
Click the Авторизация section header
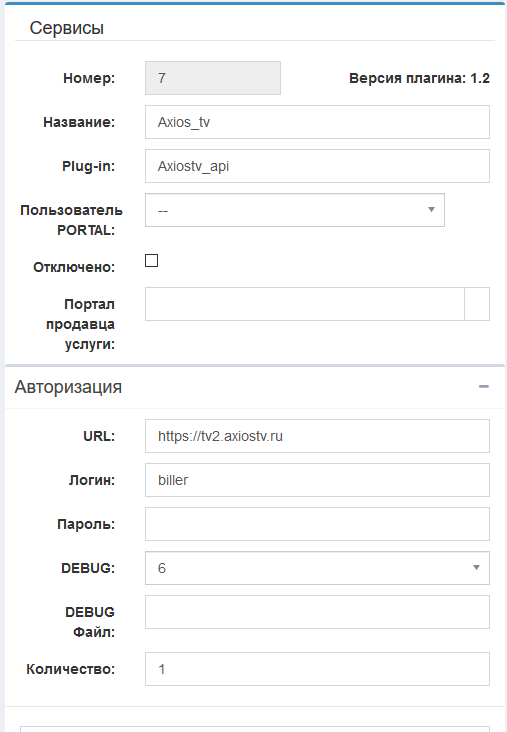(68, 387)
